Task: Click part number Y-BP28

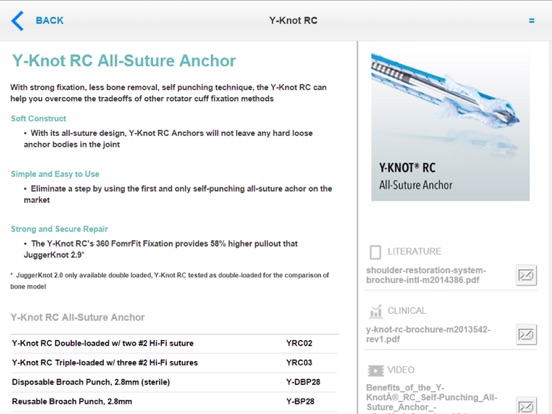Action: click(300, 401)
